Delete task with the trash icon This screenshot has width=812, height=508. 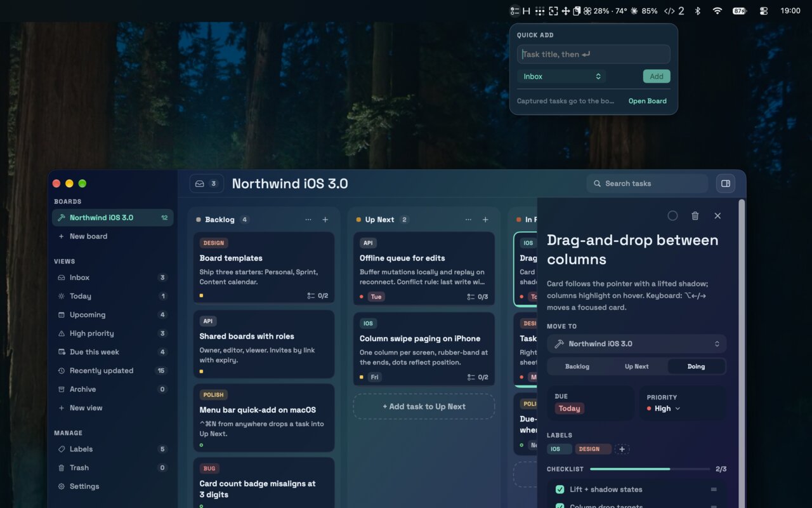click(x=695, y=216)
